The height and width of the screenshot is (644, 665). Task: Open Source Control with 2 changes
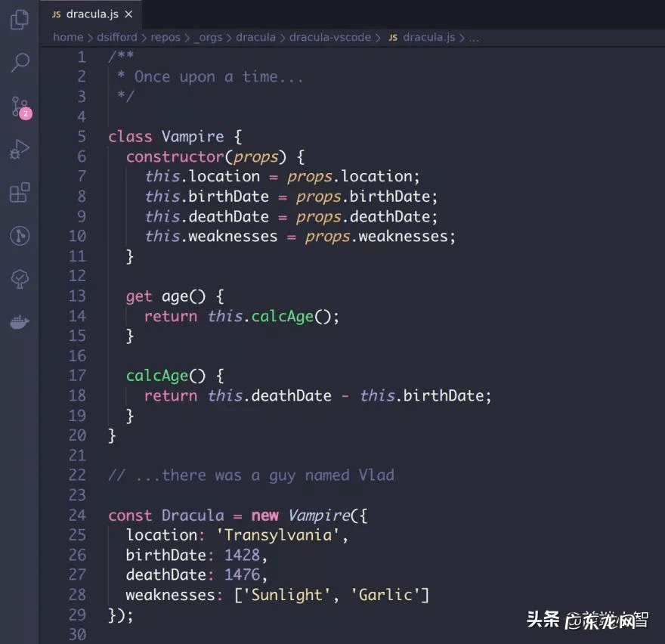[20, 107]
